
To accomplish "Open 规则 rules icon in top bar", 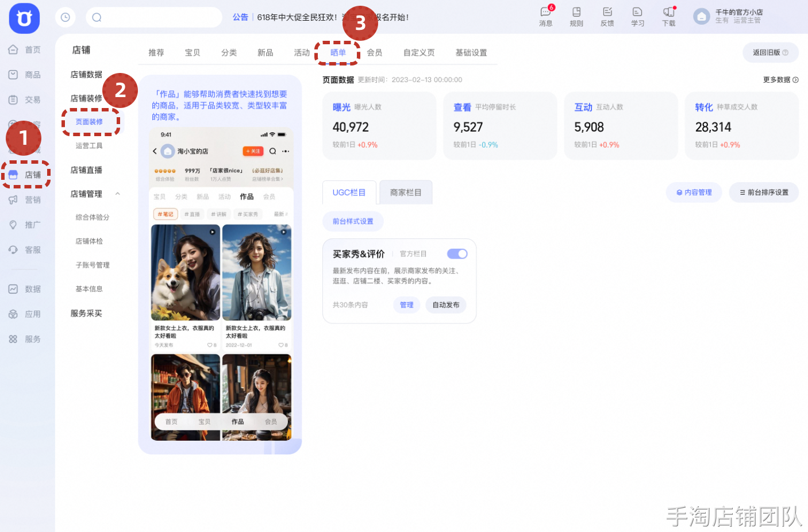I will pos(576,17).
